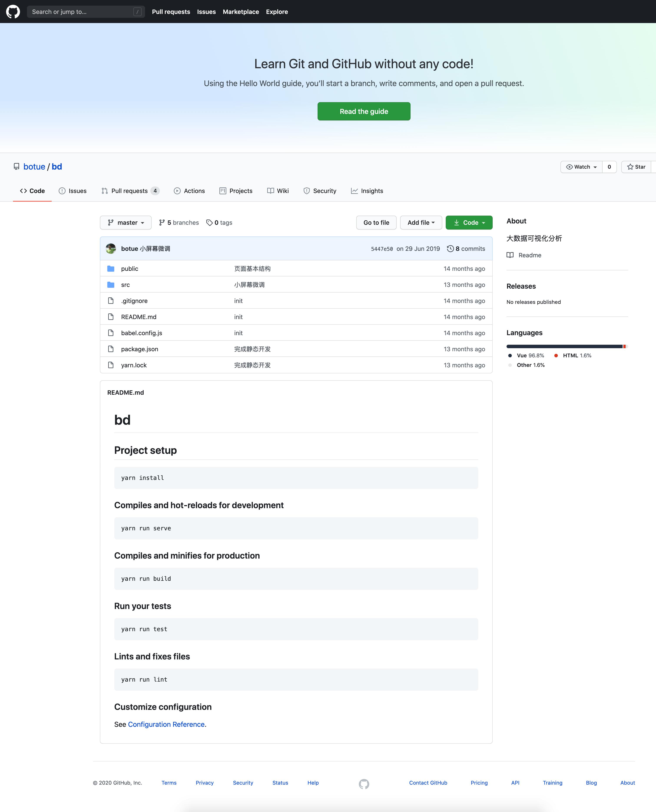The width and height of the screenshot is (656, 812).
Task: Click the public folder icon
Action: [111, 268]
